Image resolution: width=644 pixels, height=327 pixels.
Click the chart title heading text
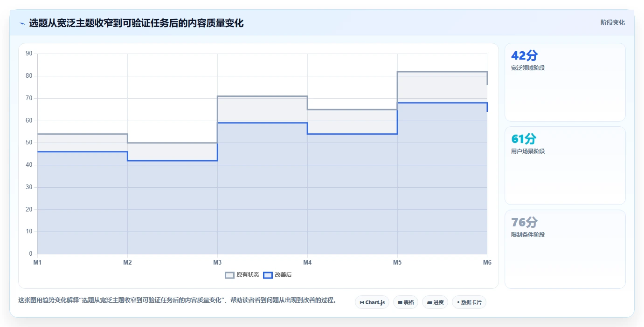click(x=136, y=23)
